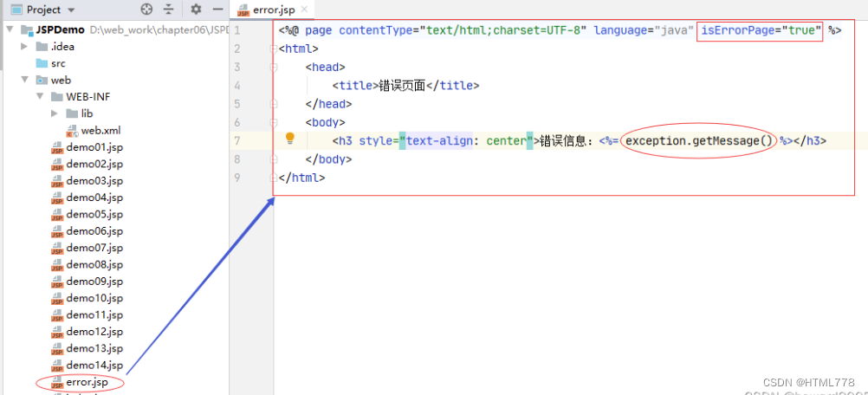
Task: Click the JSP icon of demo14.jsp
Action: pyautogui.click(x=57, y=366)
